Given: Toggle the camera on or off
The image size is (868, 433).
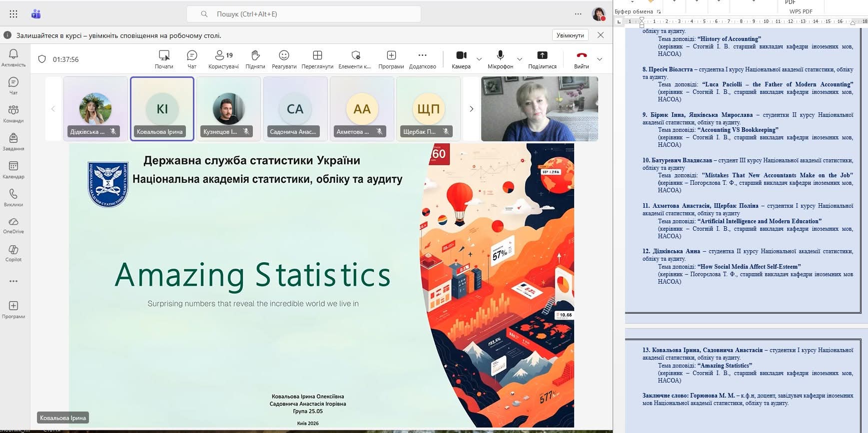Looking at the screenshot, I should tap(461, 58).
